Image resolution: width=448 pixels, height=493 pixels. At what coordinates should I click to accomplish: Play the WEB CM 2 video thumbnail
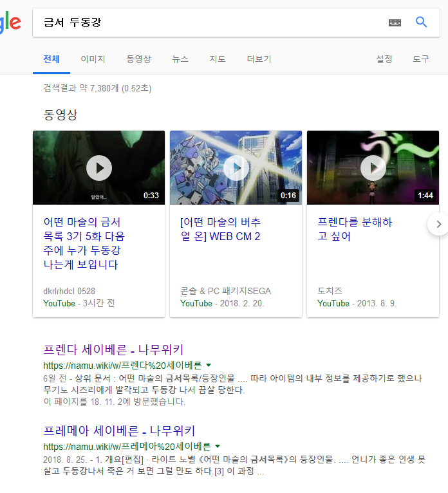(236, 168)
